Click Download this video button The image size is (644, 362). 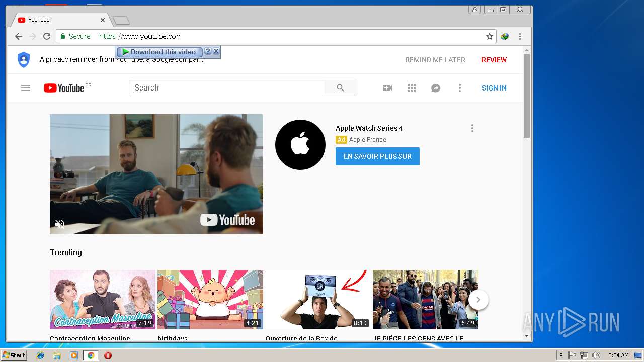point(159,52)
